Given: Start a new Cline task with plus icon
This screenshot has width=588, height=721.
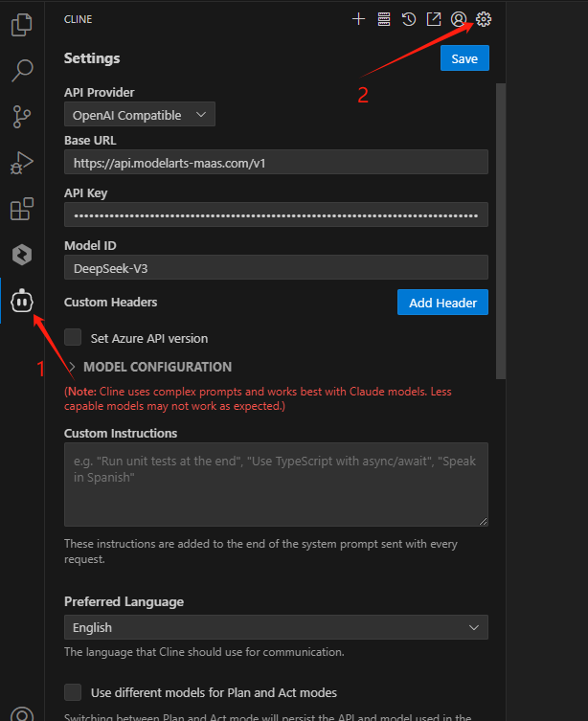Looking at the screenshot, I should [x=358, y=19].
